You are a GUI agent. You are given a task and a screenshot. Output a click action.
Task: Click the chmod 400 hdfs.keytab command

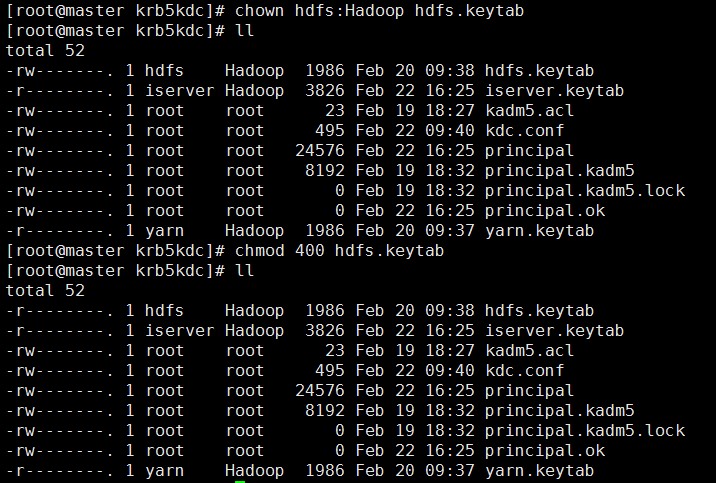pos(339,251)
